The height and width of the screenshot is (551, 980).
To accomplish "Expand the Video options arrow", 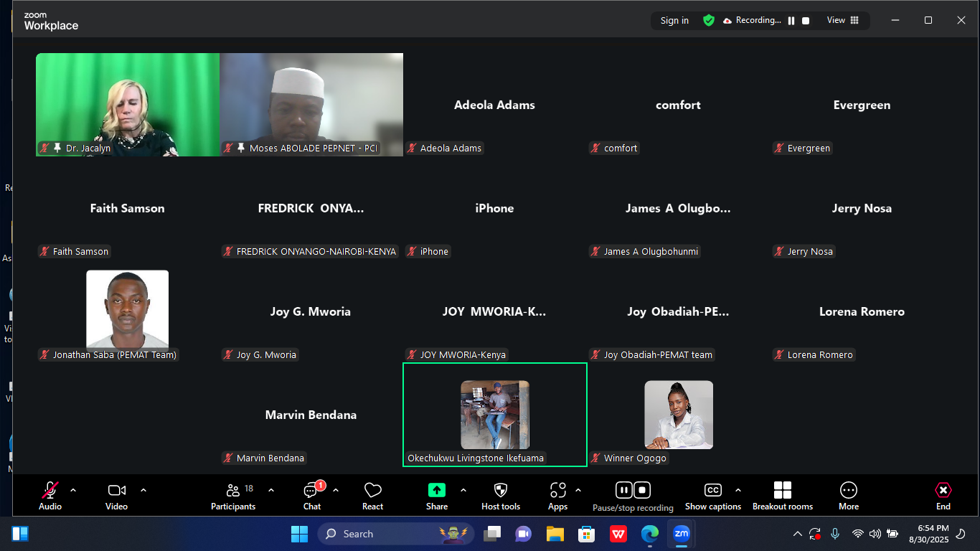I will click(143, 490).
